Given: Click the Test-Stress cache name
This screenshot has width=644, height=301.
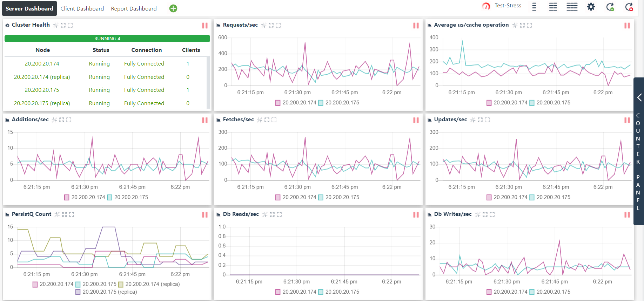Looking at the screenshot, I should coord(508,6).
